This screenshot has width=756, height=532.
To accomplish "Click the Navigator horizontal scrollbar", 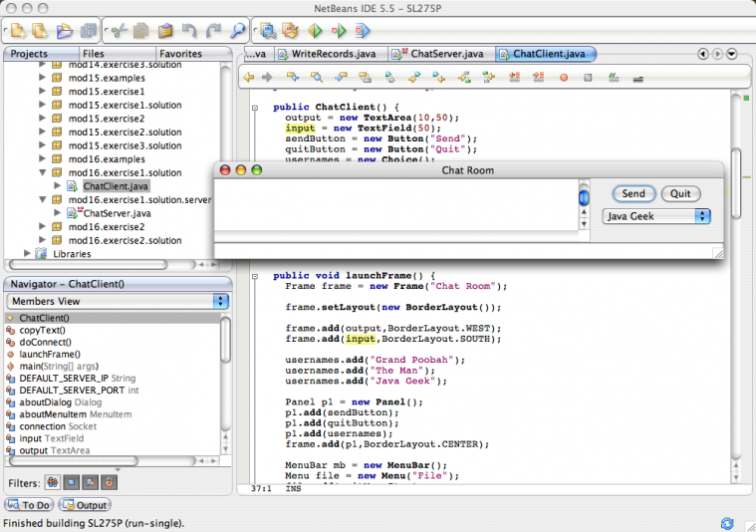I will point(74,461).
